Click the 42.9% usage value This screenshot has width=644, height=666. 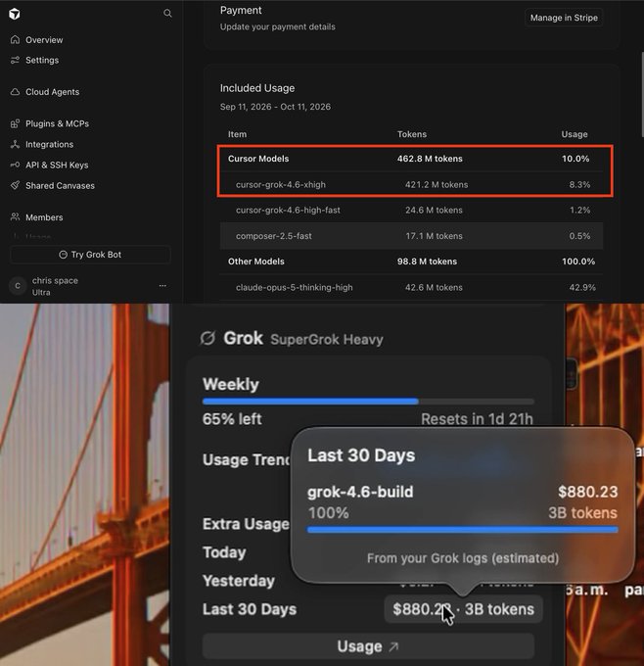[582, 288]
